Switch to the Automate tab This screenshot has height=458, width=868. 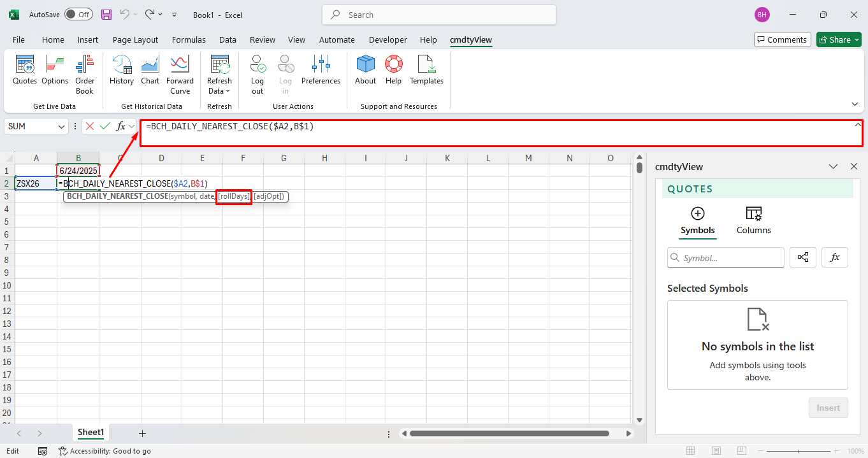[337, 39]
